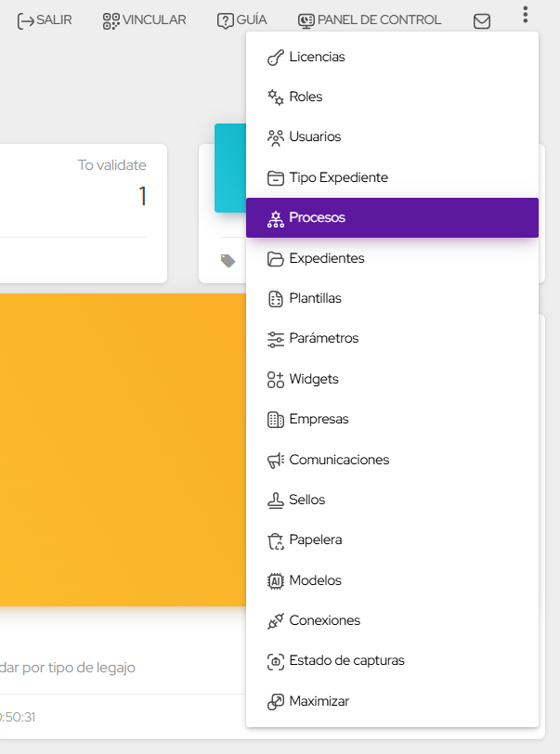This screenshot has width=560, height=754.
Task: Choose Expedientes in the dropdown menu
Action: pos(326,259)
